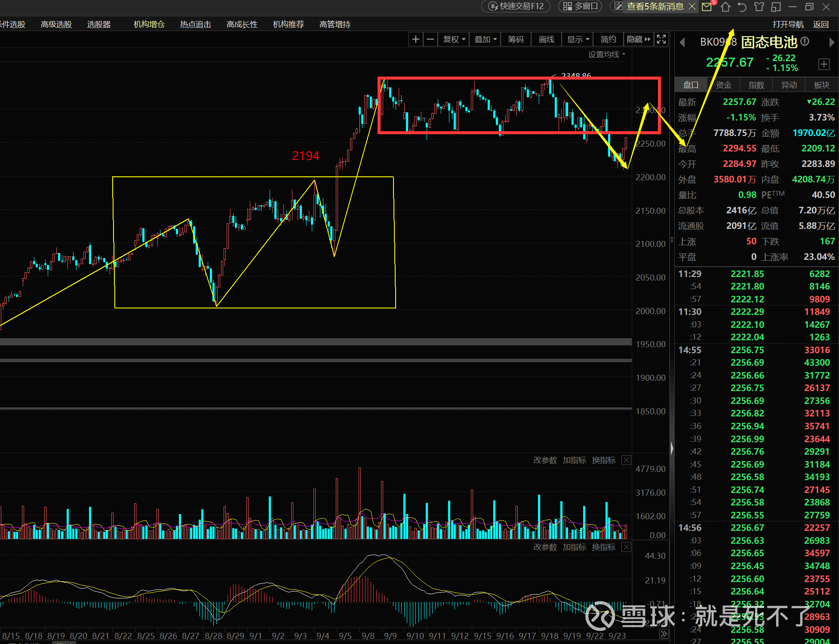This screenshot has width=839, height=644.
Task: Open the mail messages icon
Action: point(707,6)
